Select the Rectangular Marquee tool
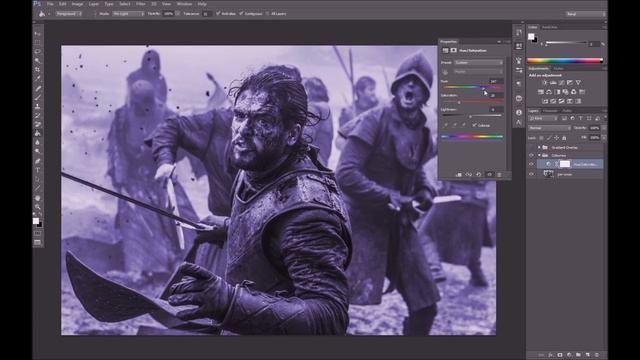Screen dimensions: 640x360 (x=38, y=42)
